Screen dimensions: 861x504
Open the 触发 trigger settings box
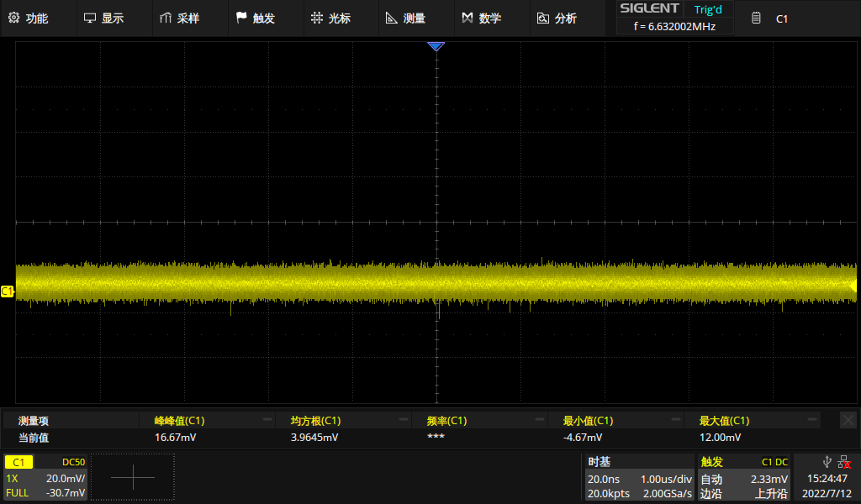744,477
